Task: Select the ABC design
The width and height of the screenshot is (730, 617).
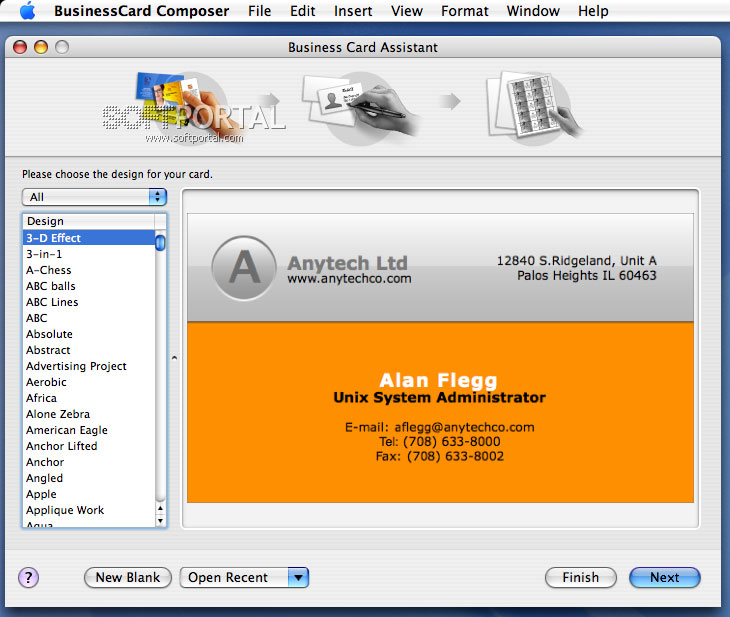Action: (x=89, y=318)
